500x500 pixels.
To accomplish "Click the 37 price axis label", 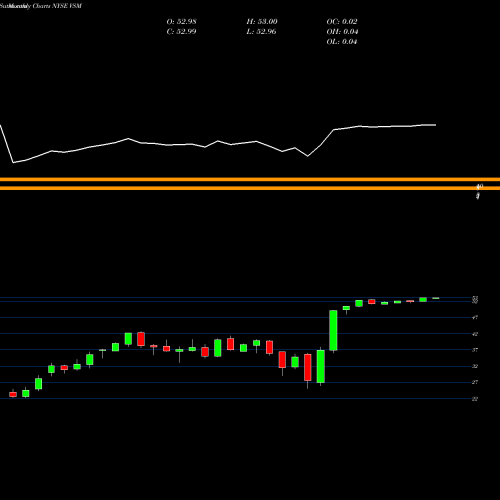I will [475, 350].
